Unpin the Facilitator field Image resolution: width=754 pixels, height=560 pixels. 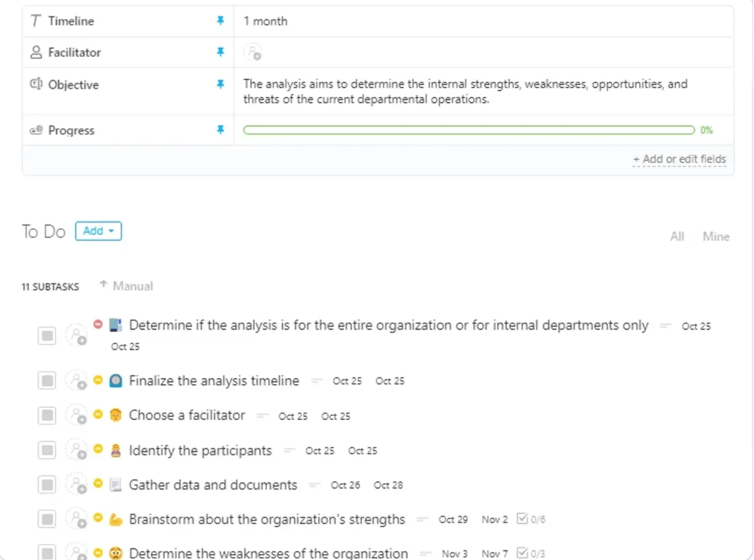[x=220, y=52]
